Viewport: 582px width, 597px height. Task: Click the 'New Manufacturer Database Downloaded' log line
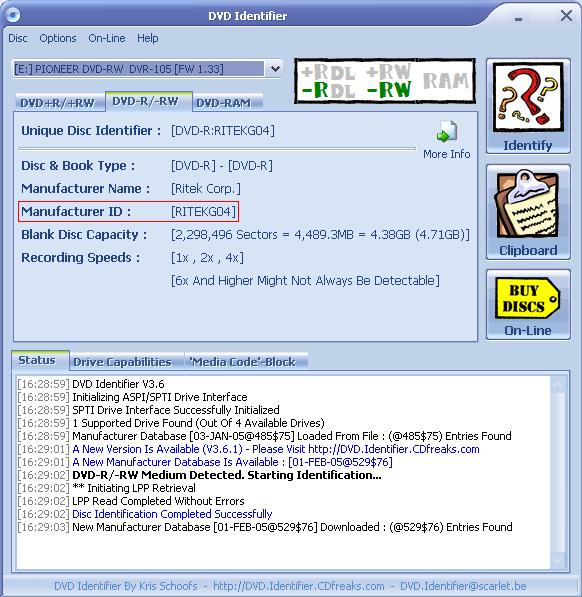pos(292,527)
